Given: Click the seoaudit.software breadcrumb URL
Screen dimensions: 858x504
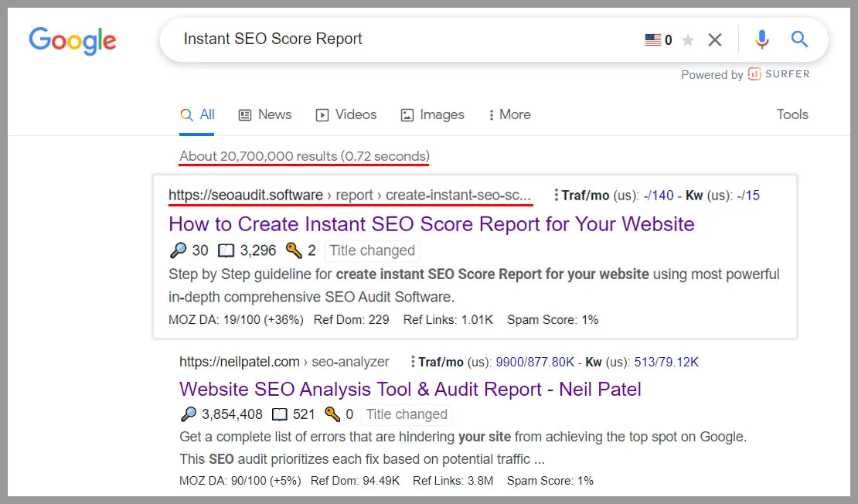Looking at the screenshot, I should [349, 196].
